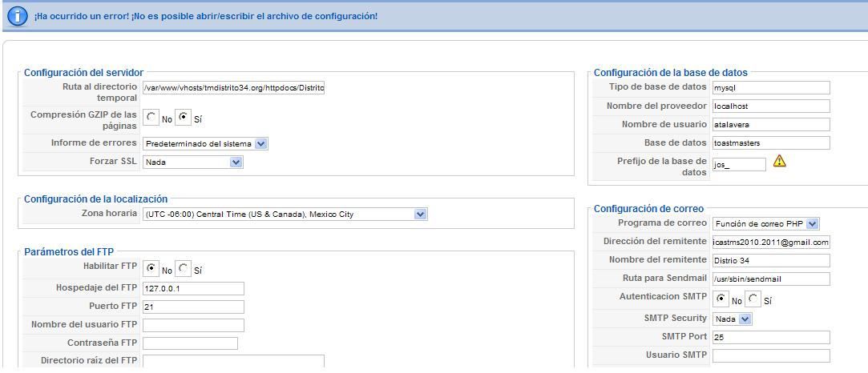This screenshot has width=868, height=373.
Task: Open the Programa de correo dropdown
Action: [x=765, y=224]
